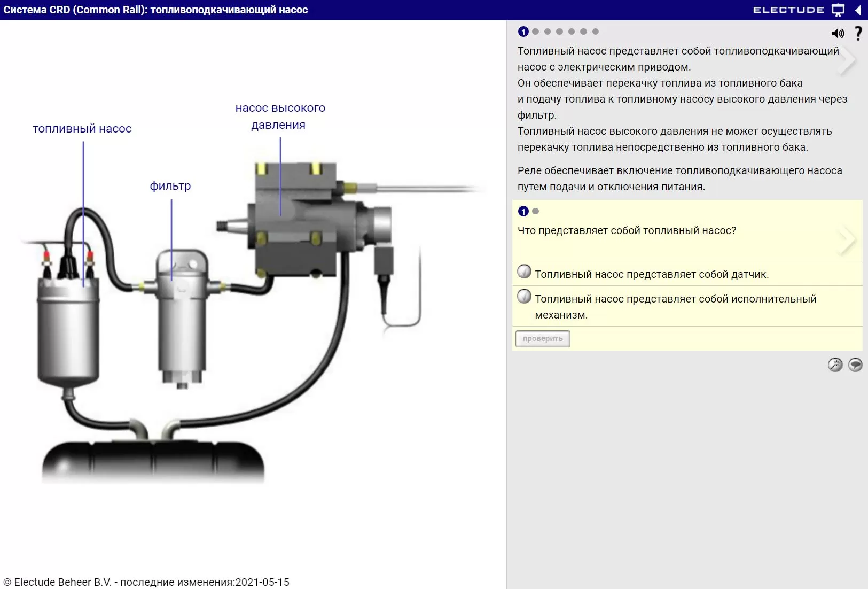Click the presentation screen icon in header

tap(838, 10)
